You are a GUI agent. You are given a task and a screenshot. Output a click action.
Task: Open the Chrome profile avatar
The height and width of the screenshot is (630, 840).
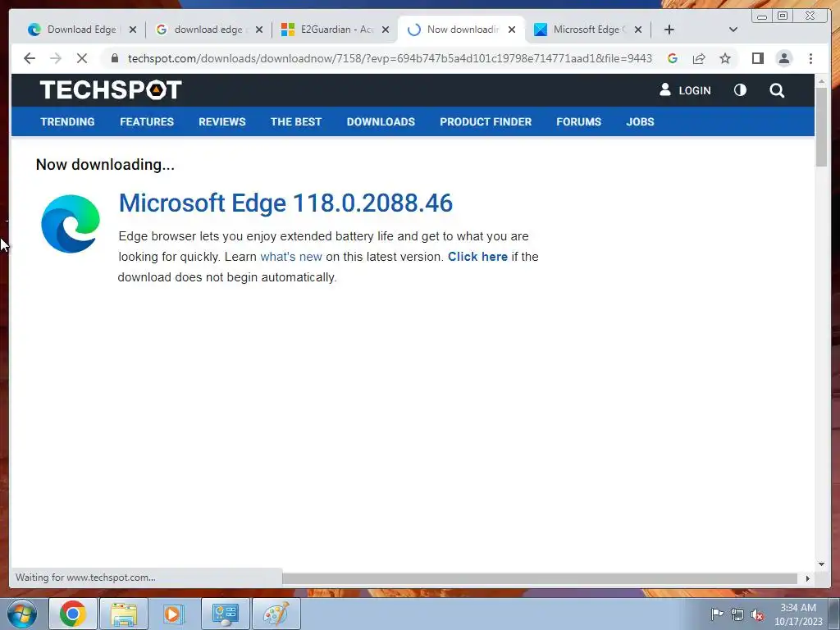point(783,58)
